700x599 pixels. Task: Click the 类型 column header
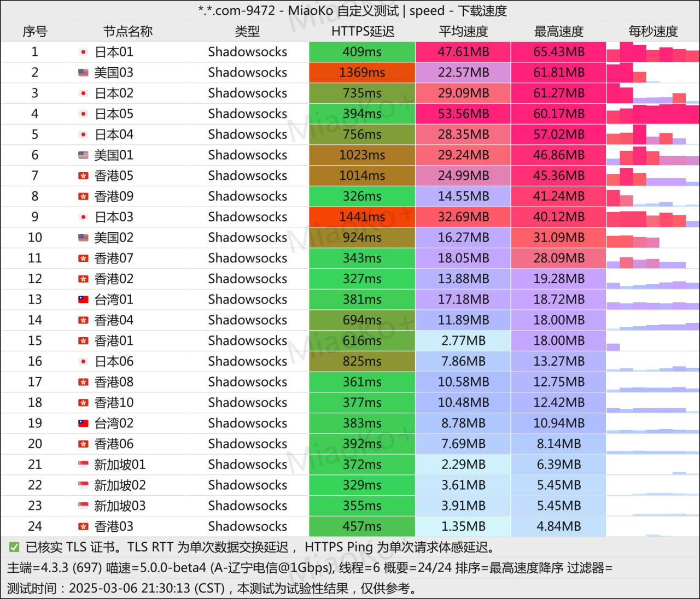pyautogui.click(x=247, y=32)
